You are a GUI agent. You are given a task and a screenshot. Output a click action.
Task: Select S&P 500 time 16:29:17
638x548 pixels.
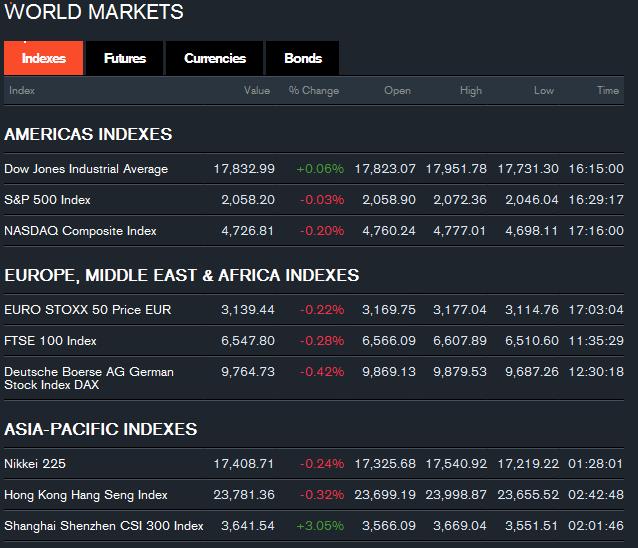click(596, 200)
